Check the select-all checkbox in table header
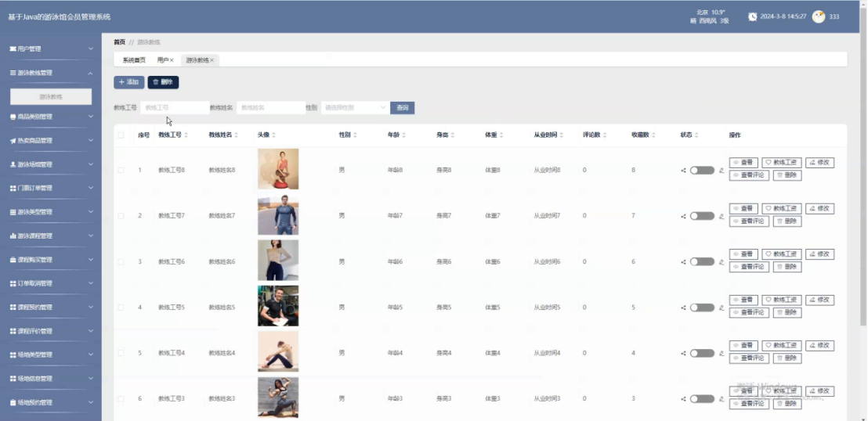The image size is (868, 421). click(121, 135)
